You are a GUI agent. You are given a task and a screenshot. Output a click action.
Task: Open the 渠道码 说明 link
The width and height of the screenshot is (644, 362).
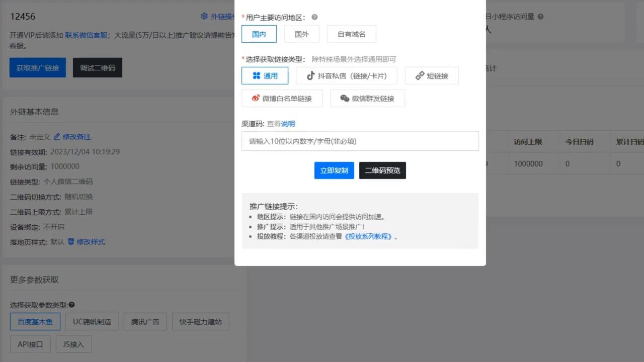coord(288,124)
